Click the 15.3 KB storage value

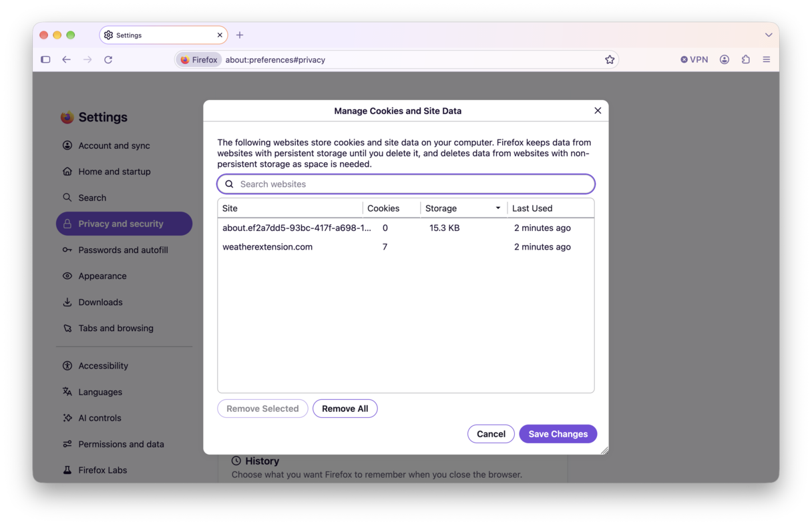pyautogui.click(x=444, y=228)
